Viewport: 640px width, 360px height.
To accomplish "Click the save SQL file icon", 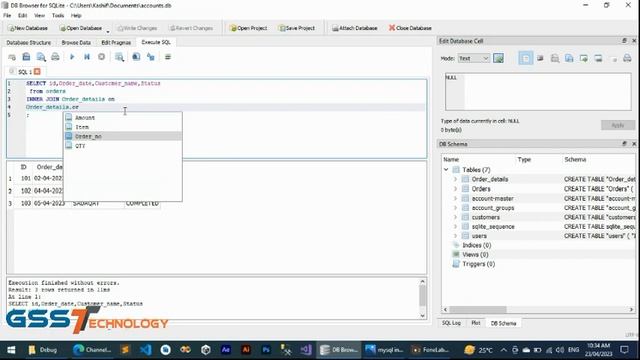I will coord(41,57).
